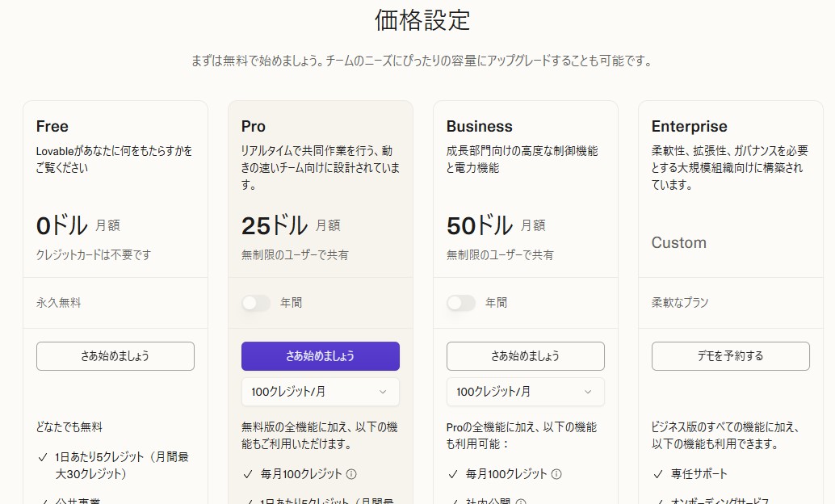
Task: Click info icon next to Business 社内公開
Action: click(521, 502)
